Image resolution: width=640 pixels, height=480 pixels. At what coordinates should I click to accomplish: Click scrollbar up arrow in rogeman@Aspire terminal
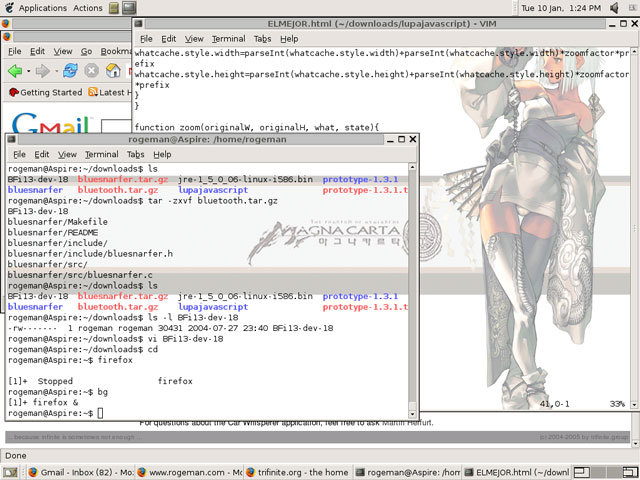[x=412, y=167]
